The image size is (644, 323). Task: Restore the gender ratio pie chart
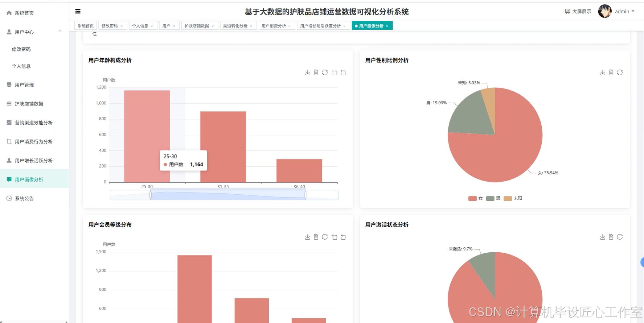[x=620, y=73]
